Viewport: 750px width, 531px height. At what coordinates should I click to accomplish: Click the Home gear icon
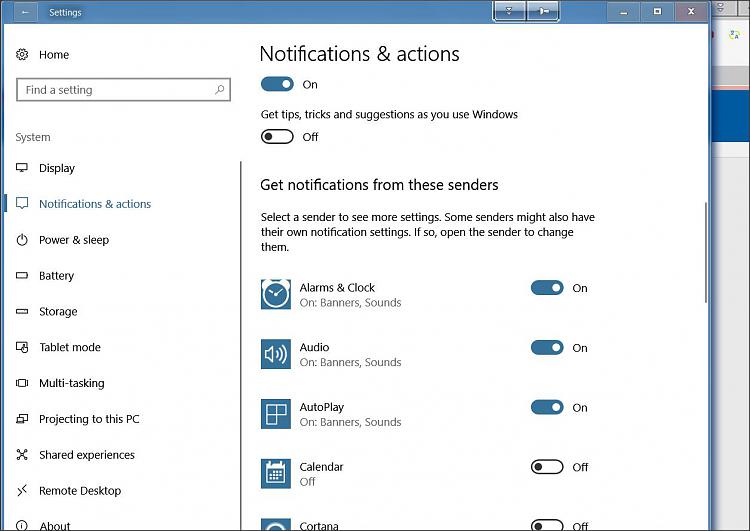[x=22, y=55]
